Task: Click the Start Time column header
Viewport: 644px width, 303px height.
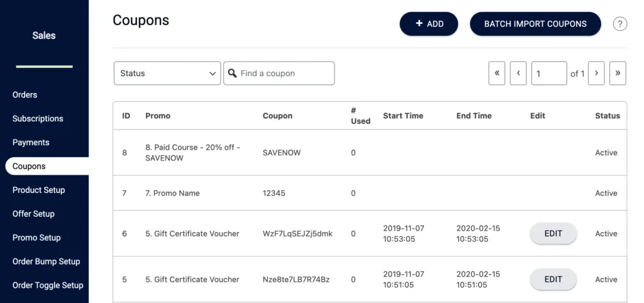Action: point(403,116)
